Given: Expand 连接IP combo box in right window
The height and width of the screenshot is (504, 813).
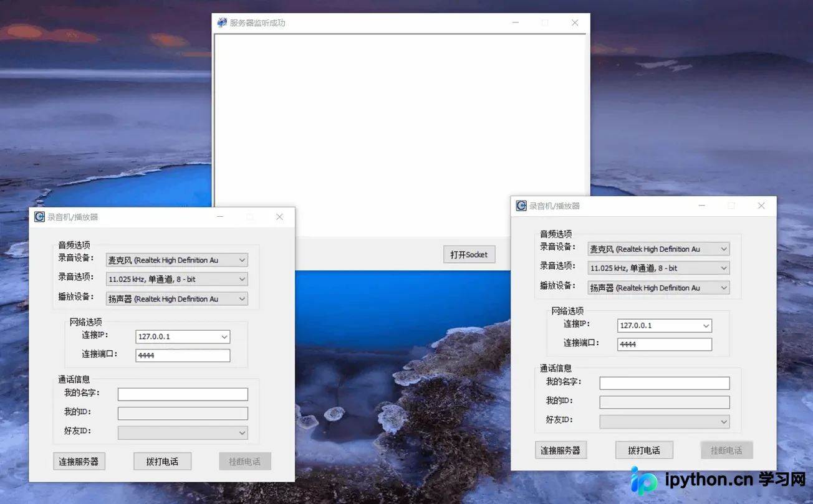Looking at the screenshot, I should click(706, 325).
